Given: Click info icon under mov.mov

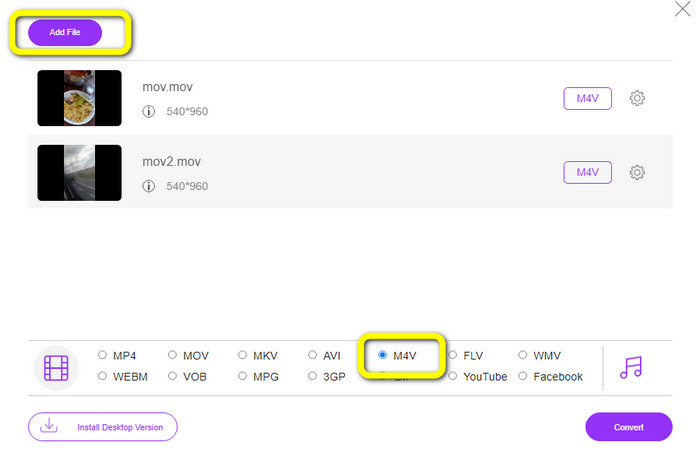Looking at the screenshot, I should pos(149,112).
